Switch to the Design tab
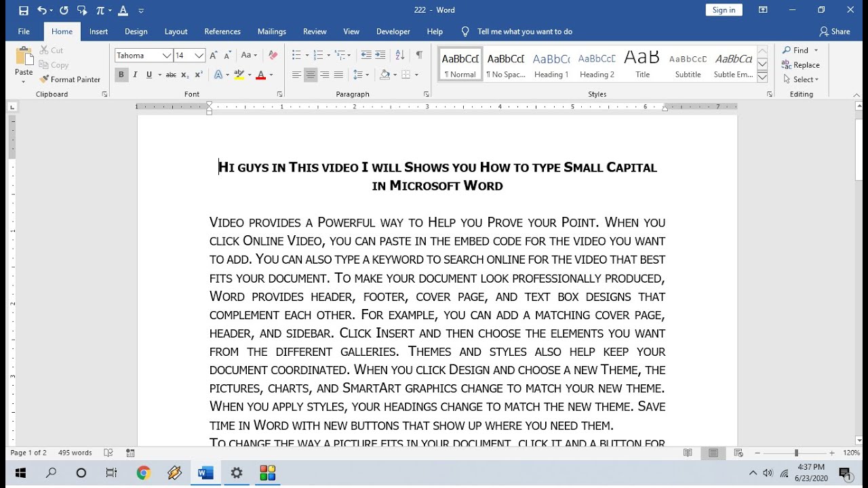Screen dimensions: 868x488 pos(136,31)
